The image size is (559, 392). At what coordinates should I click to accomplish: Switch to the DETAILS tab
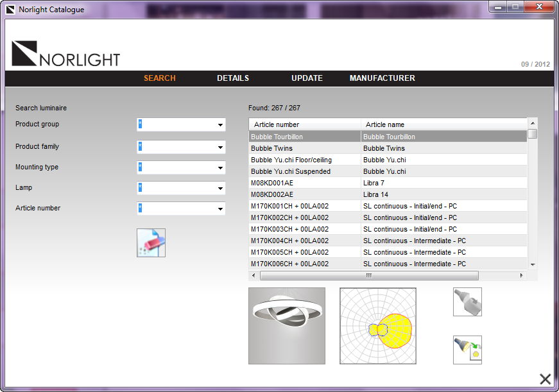point(232,78)
